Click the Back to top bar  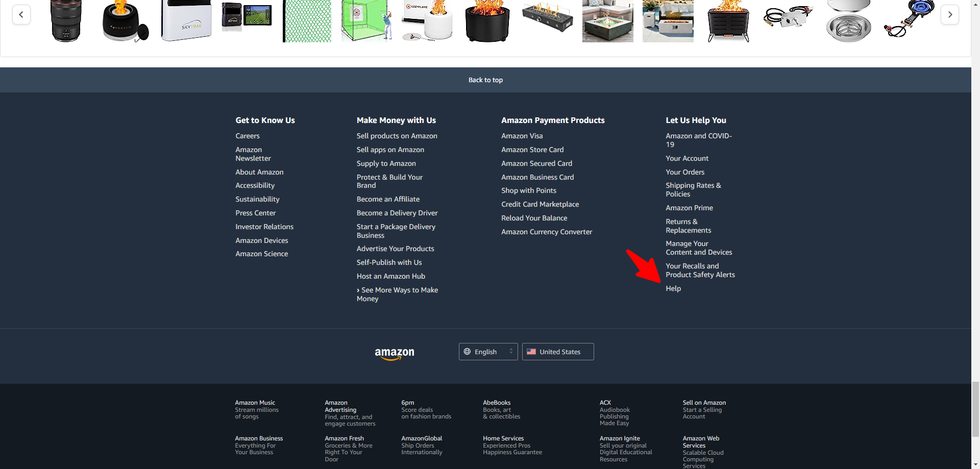click(x=485, y=80)
